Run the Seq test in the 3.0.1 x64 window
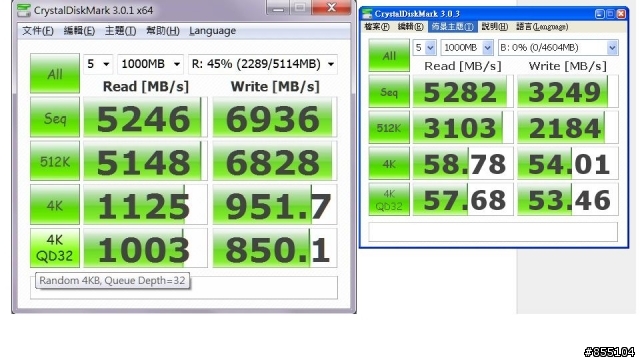 click(x=55, y=117)
